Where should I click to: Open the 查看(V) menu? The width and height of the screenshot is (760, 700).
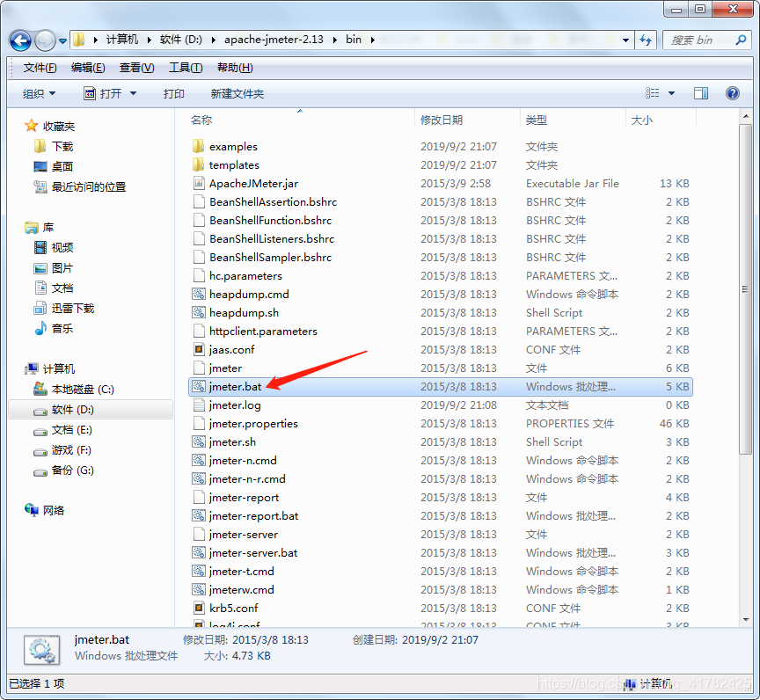pyautogui.click(x=136, y=68)
